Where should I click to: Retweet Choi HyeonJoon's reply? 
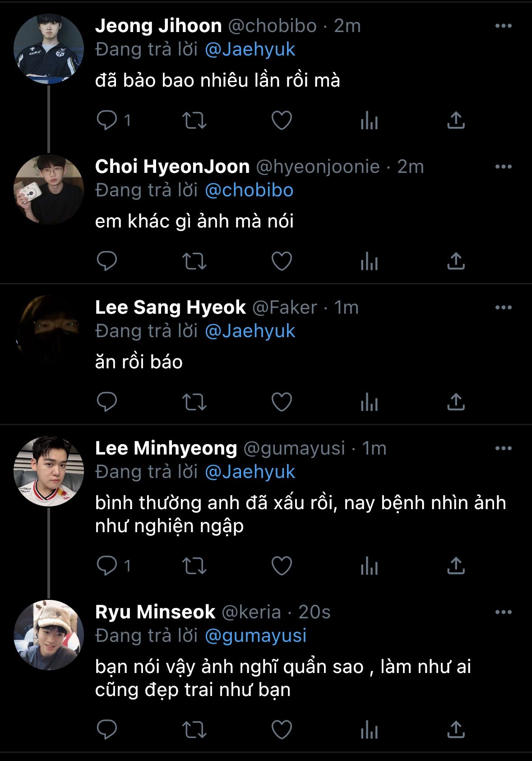coord(194,261)
